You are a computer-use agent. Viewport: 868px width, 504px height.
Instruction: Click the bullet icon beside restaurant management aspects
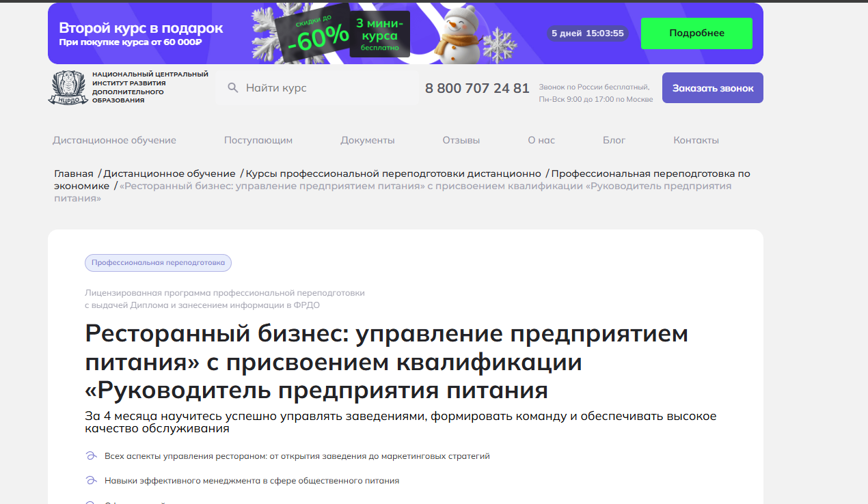click(x=91, y=456)
